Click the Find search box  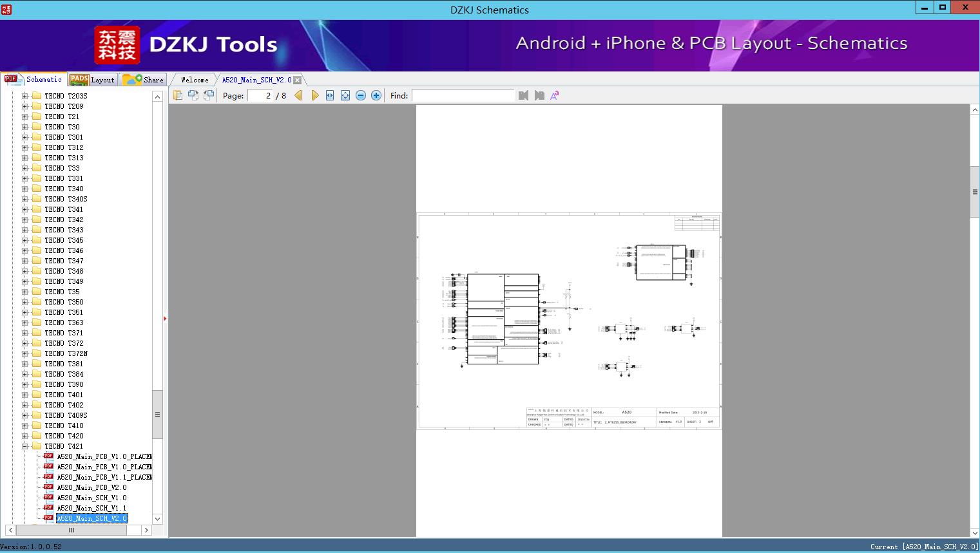click(x=463, y=95)
